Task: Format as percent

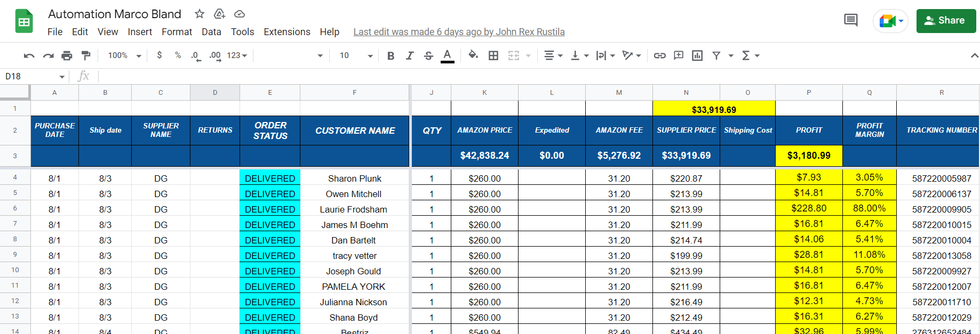Action: tap(178, 55)
